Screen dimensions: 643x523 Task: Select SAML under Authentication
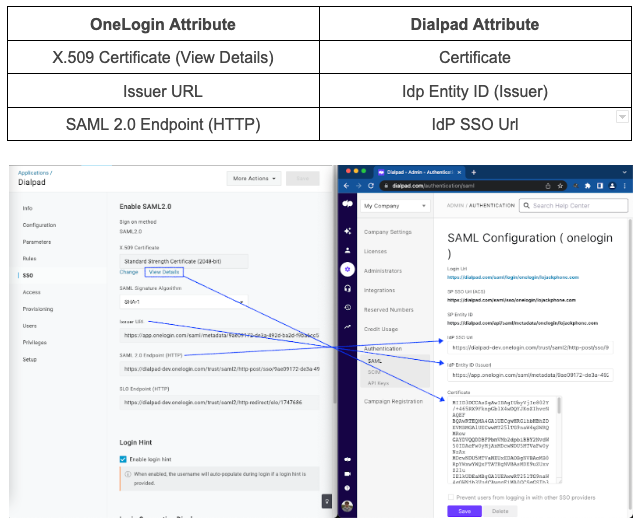375,361
